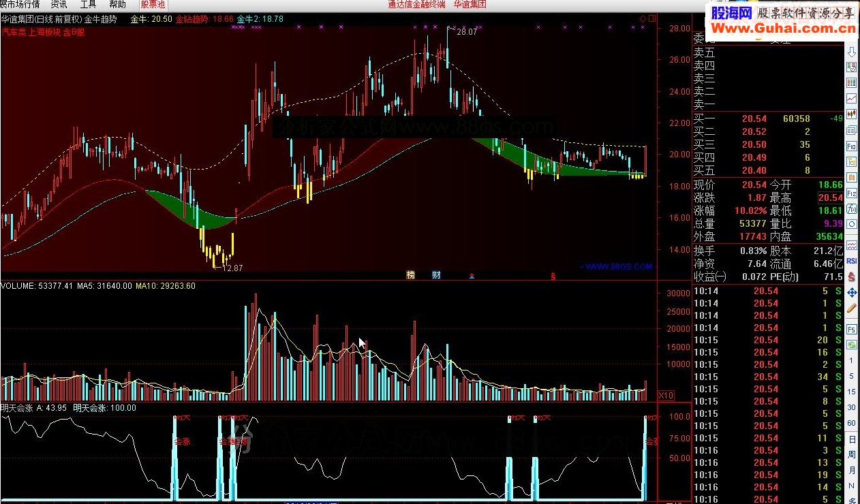Open the colored quote-grid icon in right toolbar
Viewport: 860px width, 504px height.
852,82
